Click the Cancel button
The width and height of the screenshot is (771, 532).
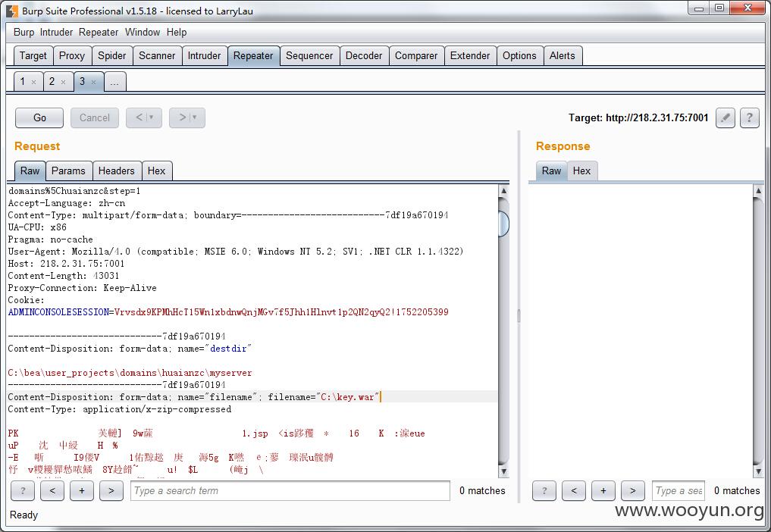(x=95, y=117)
